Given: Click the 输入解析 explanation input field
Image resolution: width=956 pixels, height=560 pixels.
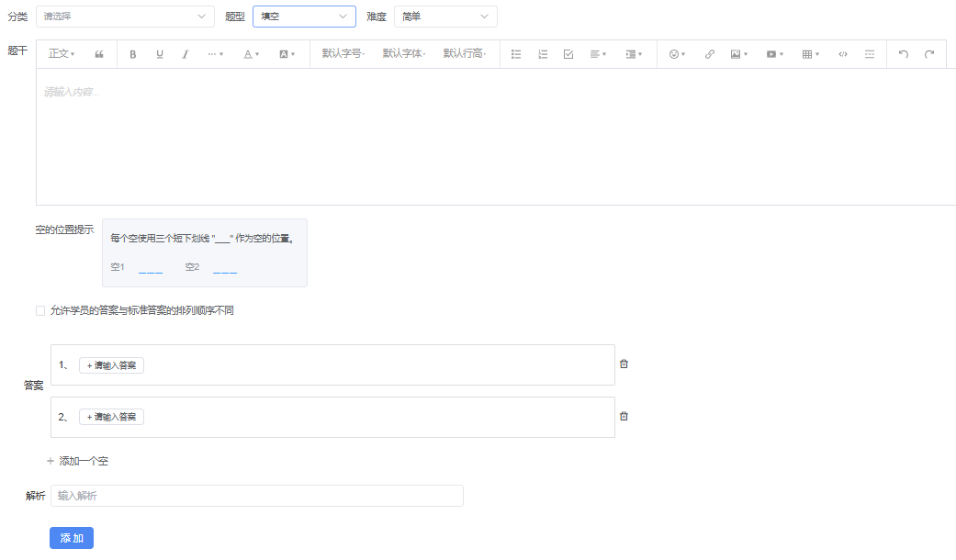Looking at the screenshot, I should coord(256,496).
